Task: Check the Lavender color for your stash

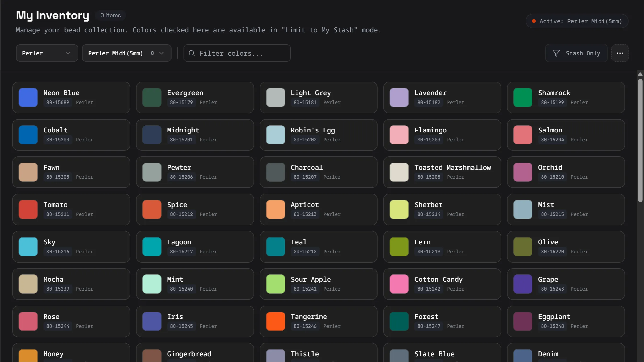Action: coord(399,97)
